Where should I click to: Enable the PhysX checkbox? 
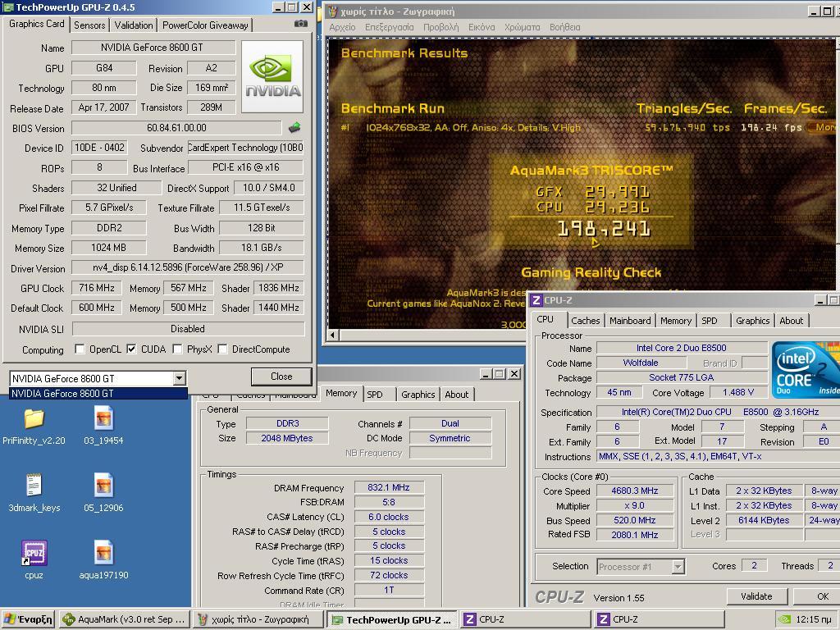coord(177,349)
